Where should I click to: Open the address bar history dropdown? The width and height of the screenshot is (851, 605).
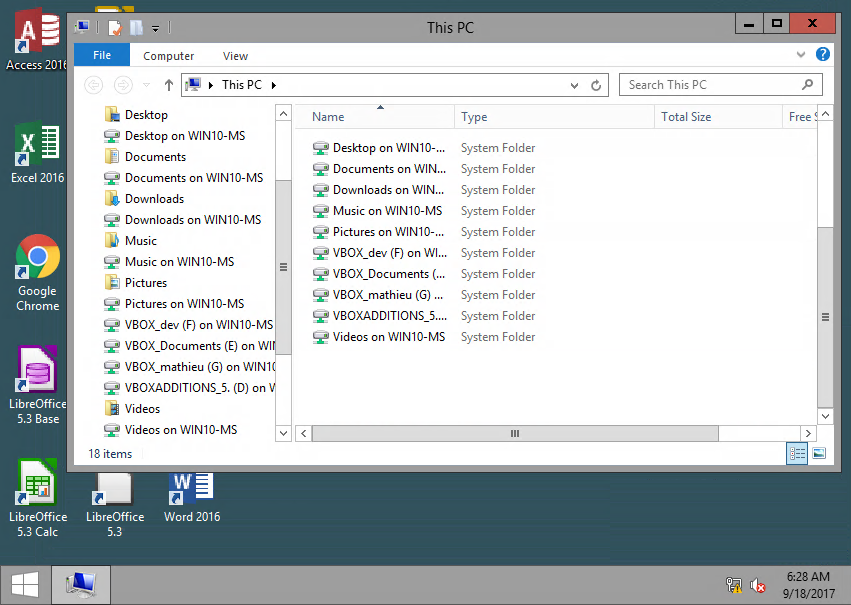(573, 85)
